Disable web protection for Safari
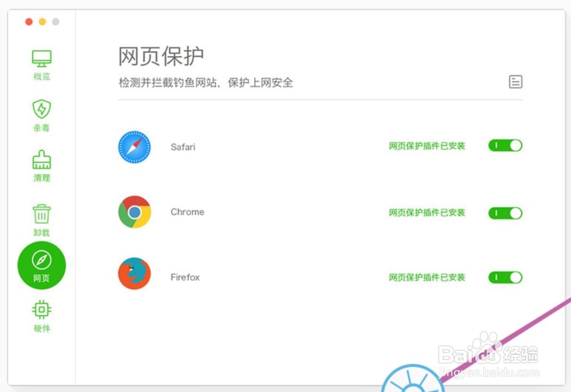571x392 pixels. 505,146
